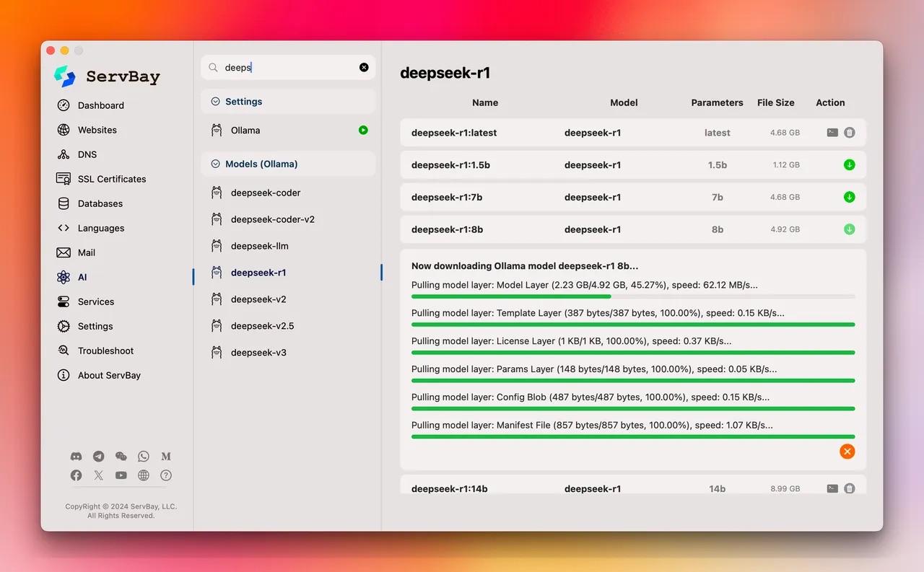Click the File Size column header

click(x=776, y=102)
